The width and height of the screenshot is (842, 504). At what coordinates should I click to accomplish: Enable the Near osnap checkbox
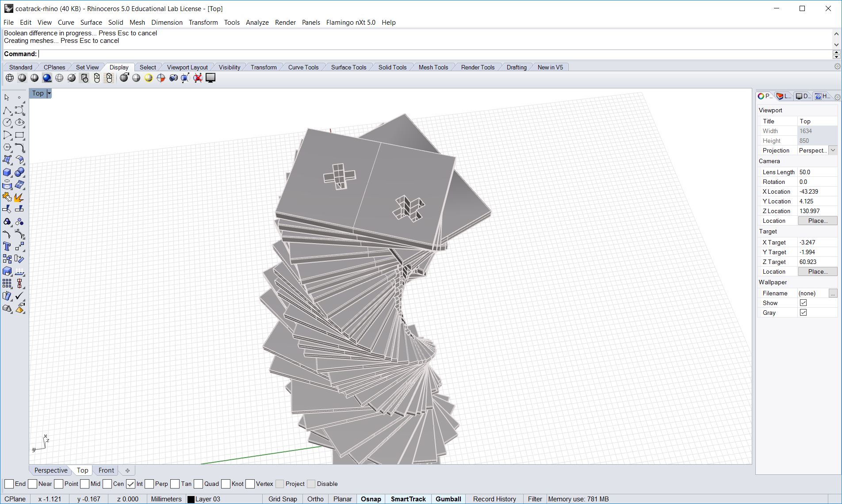click(x=32, y=484)
